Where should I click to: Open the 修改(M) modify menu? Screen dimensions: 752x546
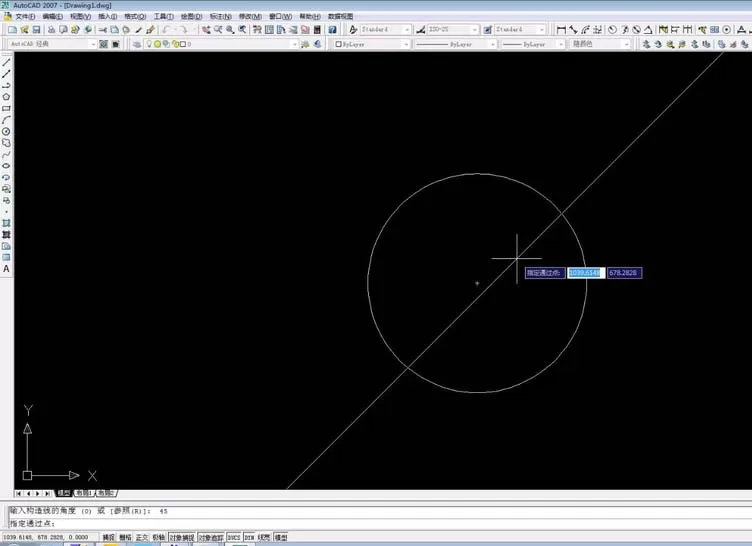coord(250,16)
